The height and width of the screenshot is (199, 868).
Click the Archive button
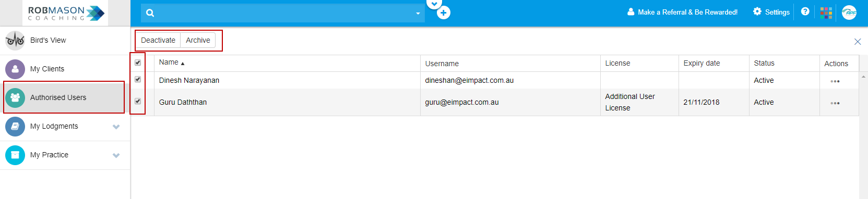(198, 40)
